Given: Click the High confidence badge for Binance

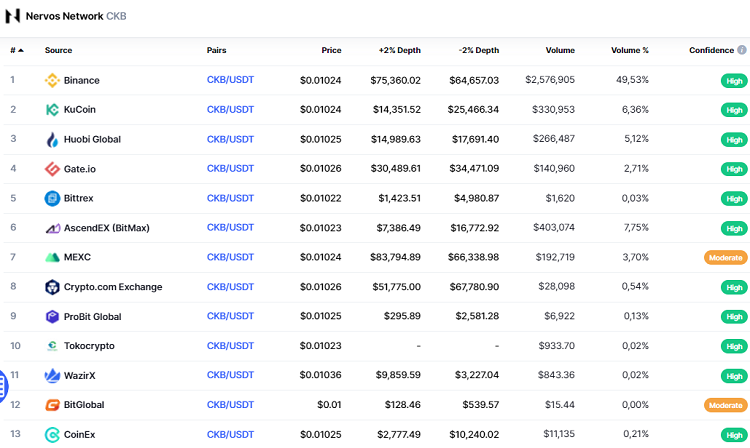Looking at the screenshot, I should (734, 81).
